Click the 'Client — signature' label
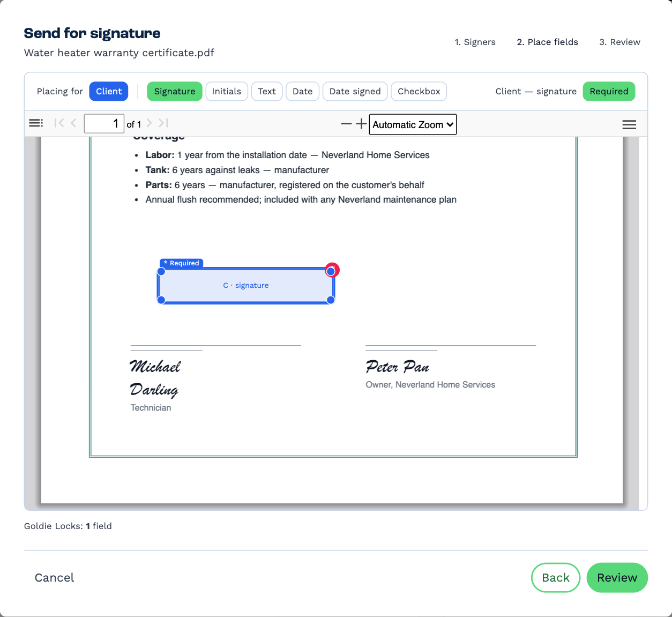 (536, 91)
